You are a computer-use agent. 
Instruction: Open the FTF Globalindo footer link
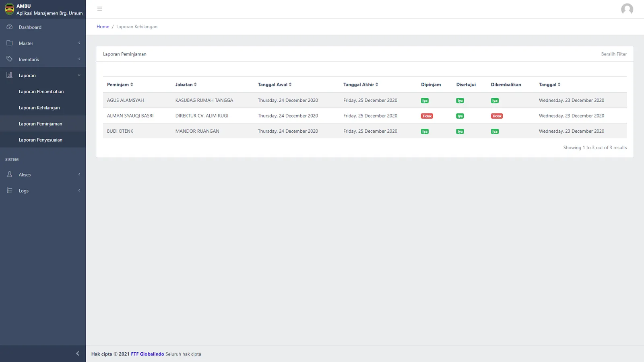tap(147, 354)
